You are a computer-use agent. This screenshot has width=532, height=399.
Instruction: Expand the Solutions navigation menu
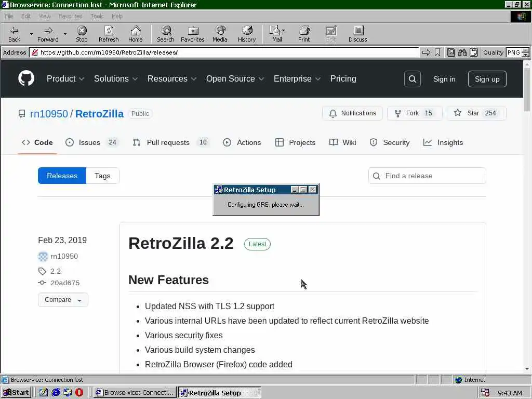point(116,79)
